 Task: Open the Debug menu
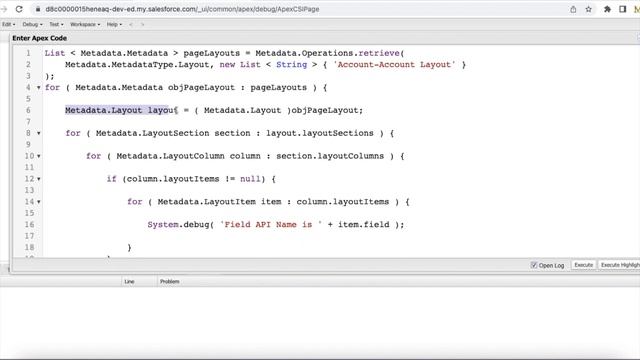click(x=32, y=24)
